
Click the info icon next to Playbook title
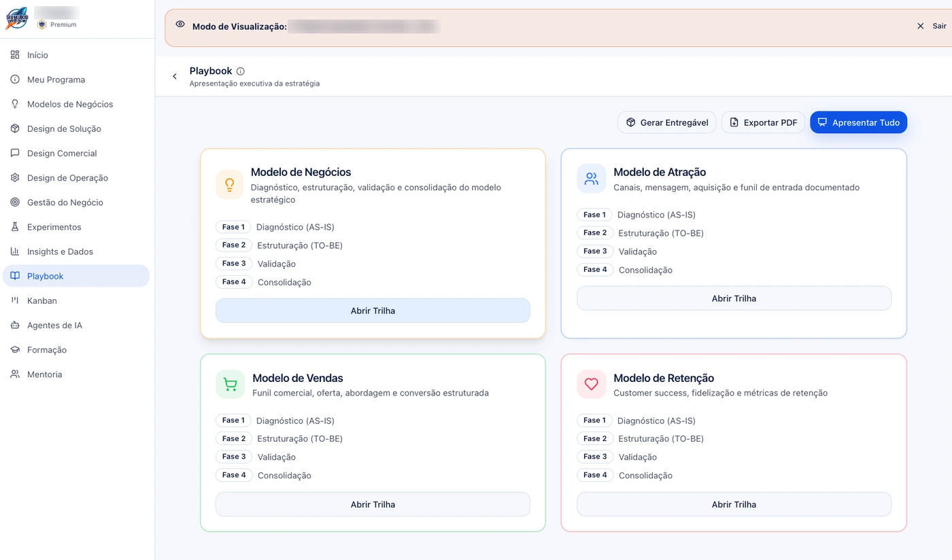[241, 71]
